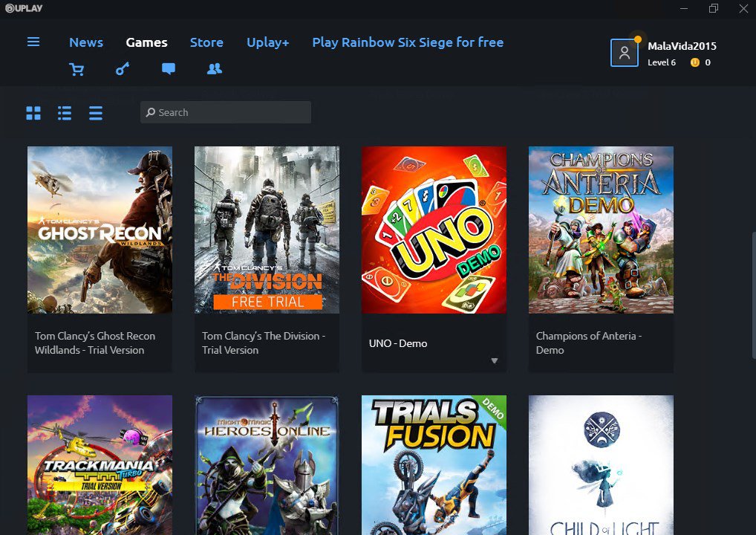Switch to compact list view
This screenshot has width=756, height=535.
click(x=96, y=113)
